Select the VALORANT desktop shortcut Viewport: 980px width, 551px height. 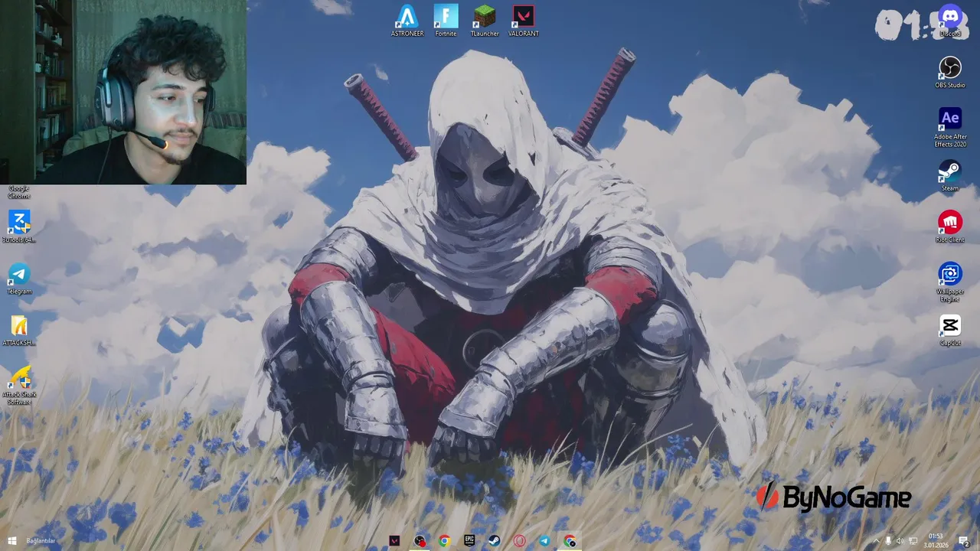(524, 21)
